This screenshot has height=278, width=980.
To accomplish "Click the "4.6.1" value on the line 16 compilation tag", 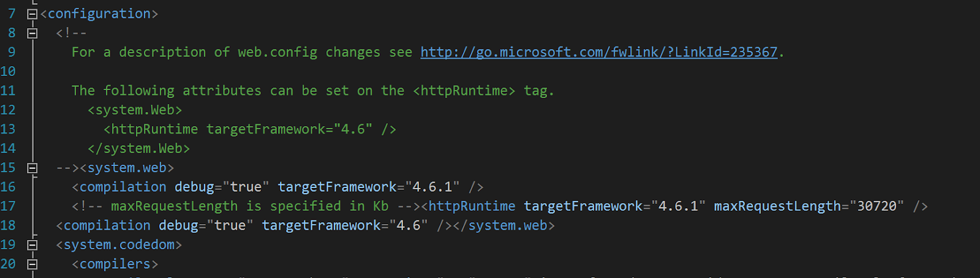I will [432, 187].
